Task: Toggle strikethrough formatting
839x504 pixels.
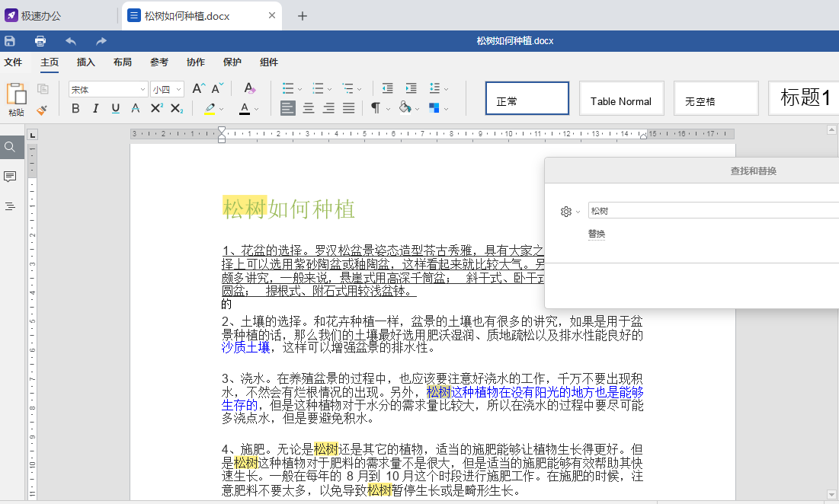Action: [x=136, y=109]
